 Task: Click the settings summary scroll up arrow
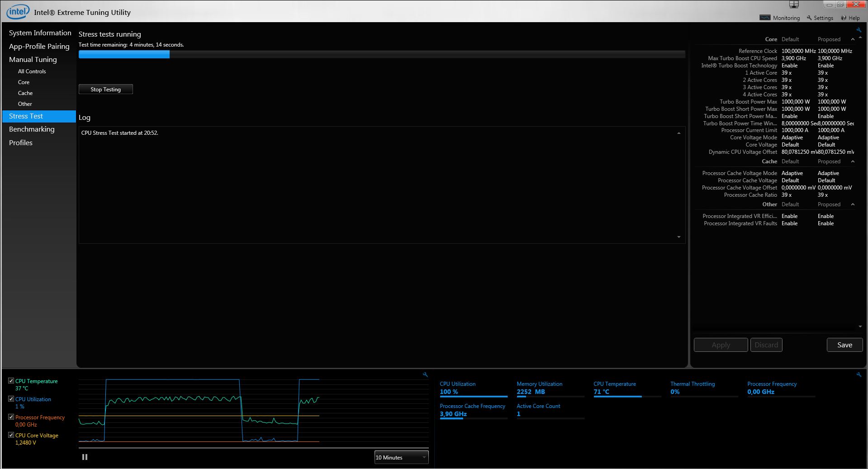click(860, 38)
